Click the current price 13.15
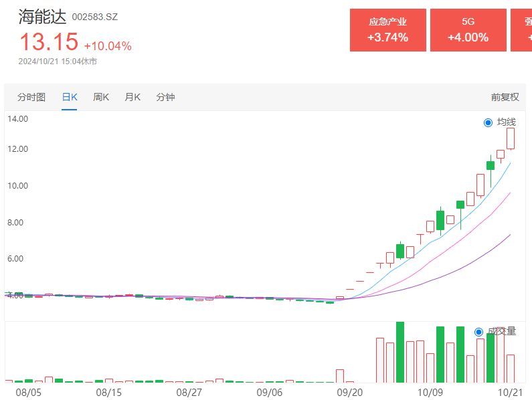Viewport: 532px width, 400px height. coord(49,41)
